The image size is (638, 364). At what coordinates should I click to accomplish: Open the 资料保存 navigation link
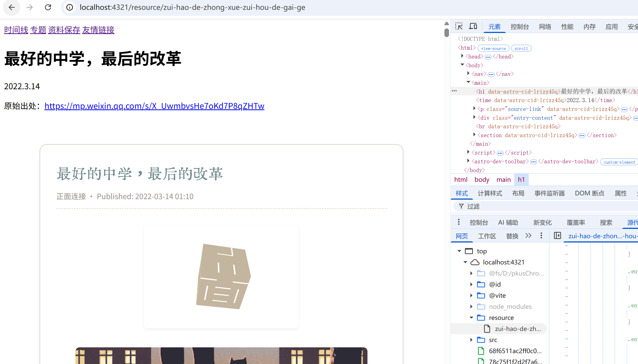pos(64,30)
